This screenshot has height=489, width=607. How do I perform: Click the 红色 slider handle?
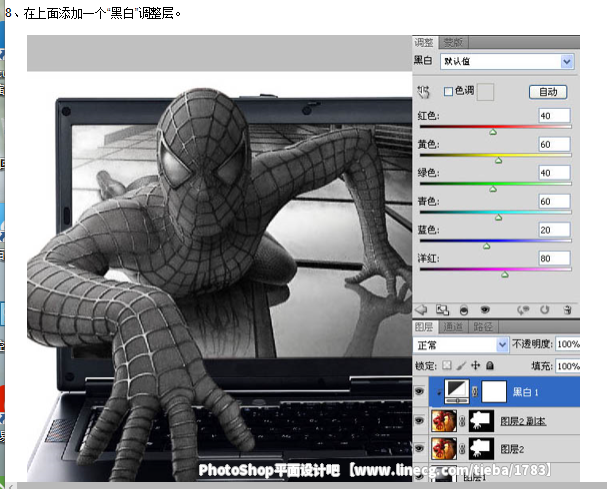[x=493, y=132]
